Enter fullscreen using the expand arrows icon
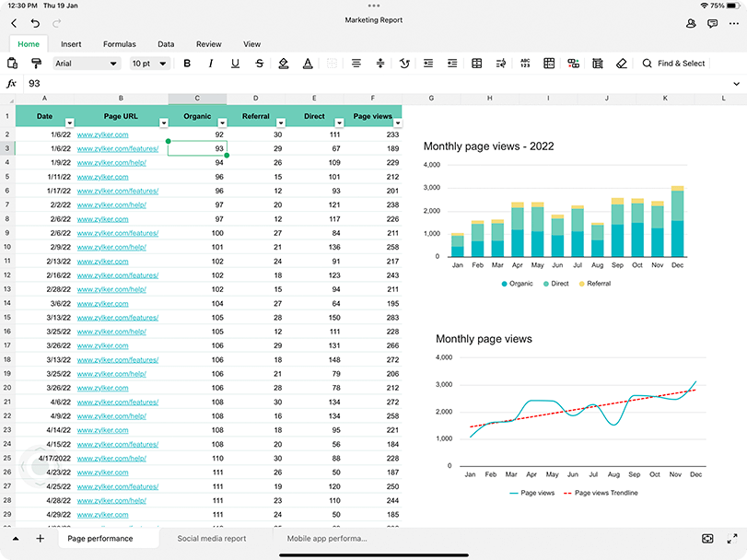 732,538
